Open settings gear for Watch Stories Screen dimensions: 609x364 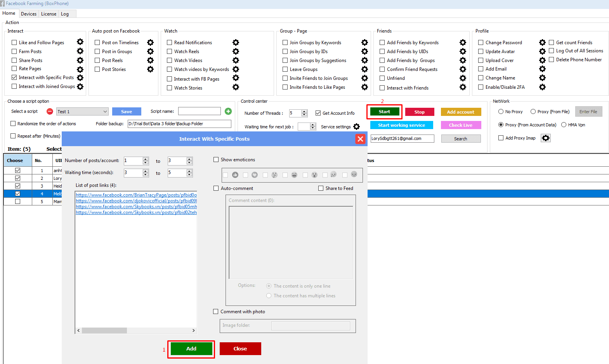click(x=236, y=87)
